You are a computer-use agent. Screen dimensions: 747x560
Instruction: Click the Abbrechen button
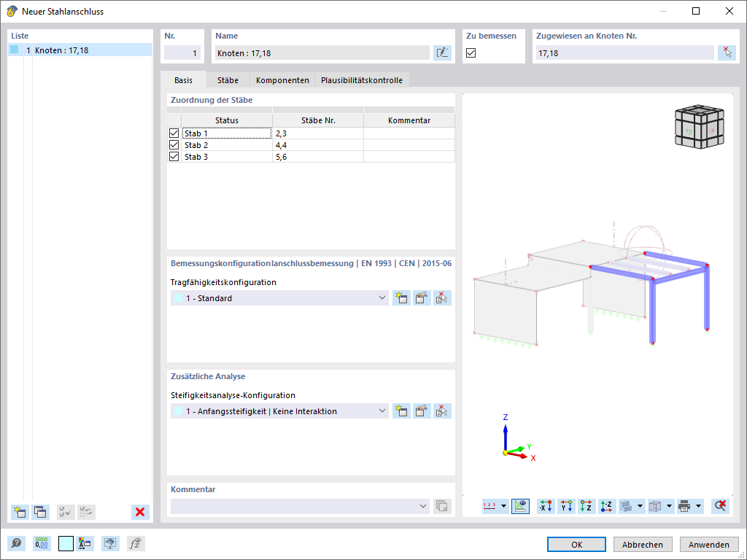click(x=643, y=544)
